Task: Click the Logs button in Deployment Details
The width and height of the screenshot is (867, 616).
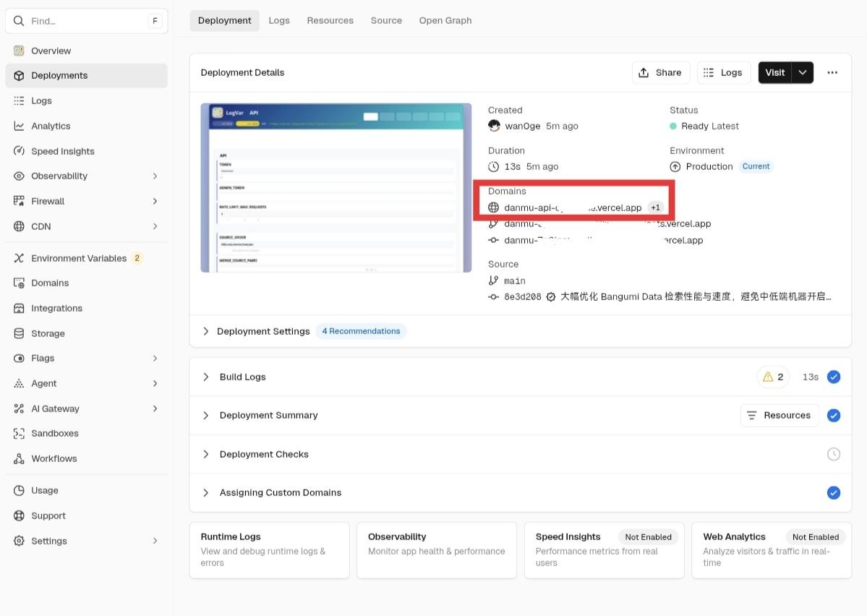Action: click(724, 72)
